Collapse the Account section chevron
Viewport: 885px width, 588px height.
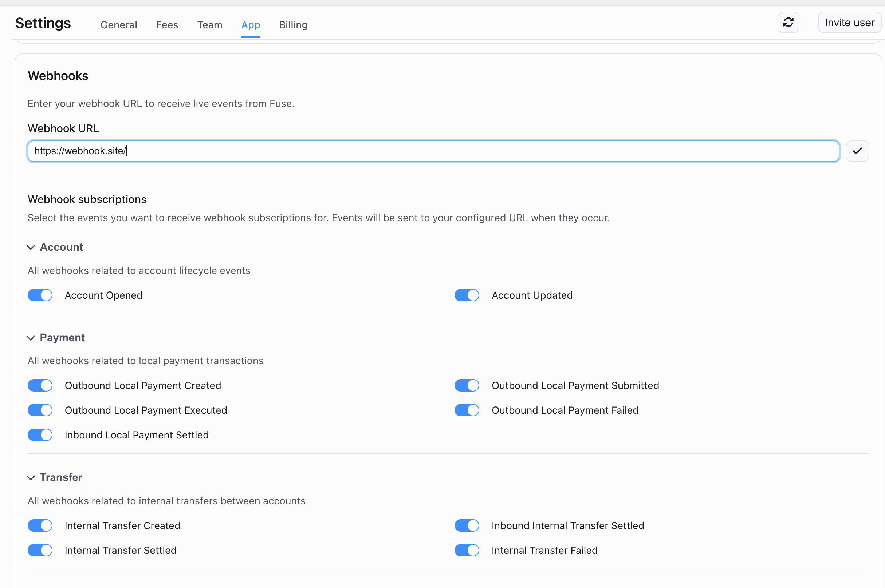pos(31,247)
